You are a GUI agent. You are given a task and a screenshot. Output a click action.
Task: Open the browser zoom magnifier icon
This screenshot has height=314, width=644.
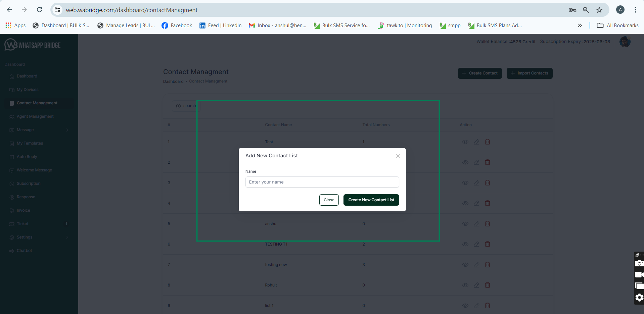(586, 10)
